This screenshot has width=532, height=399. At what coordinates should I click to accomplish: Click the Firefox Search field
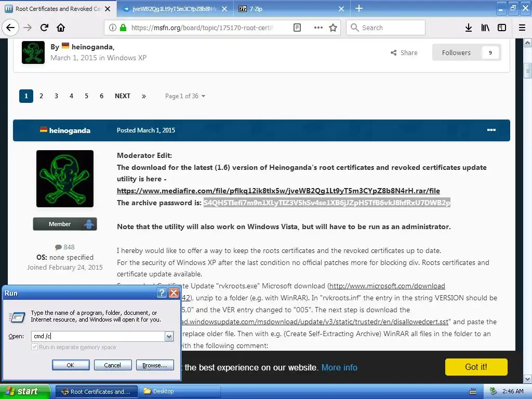point(386,28)
